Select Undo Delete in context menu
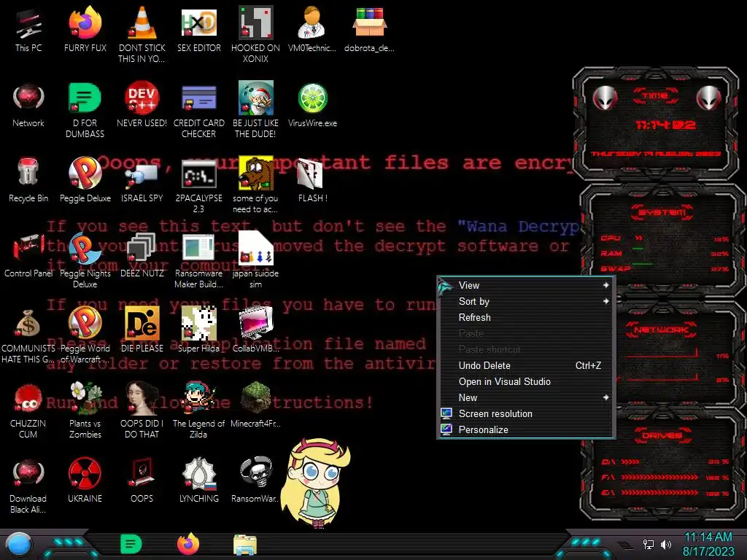 click(526, 366)
